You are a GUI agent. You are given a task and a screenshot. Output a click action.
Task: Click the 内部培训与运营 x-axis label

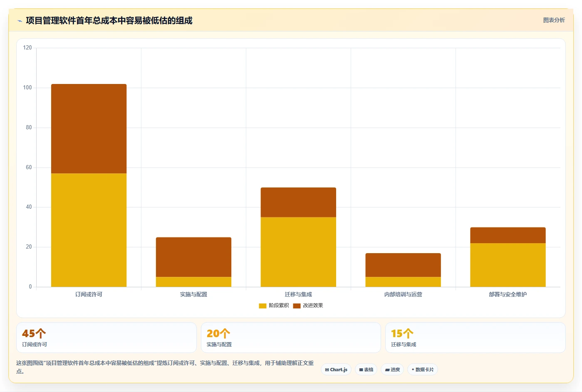[x=403, y=294]
